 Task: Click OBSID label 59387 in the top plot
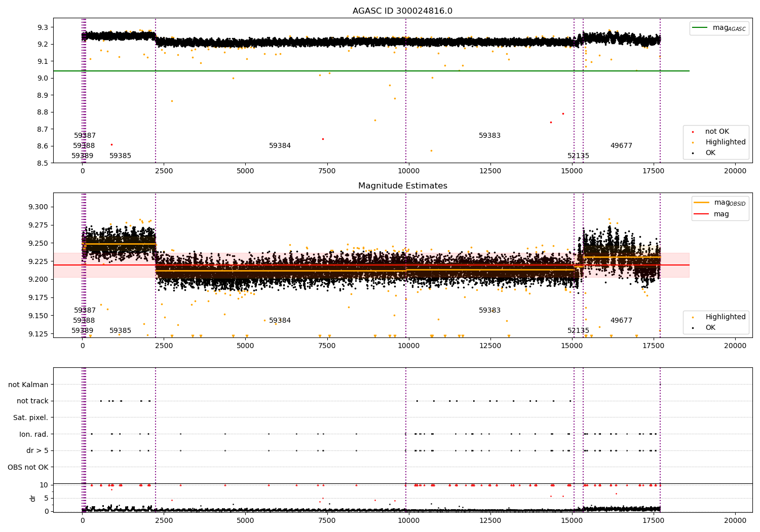click(x=85, y=136)
